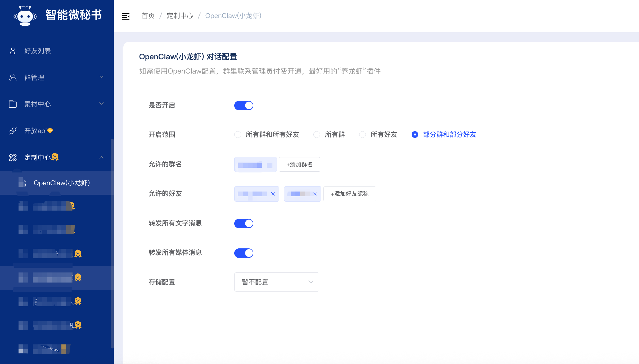Toggle the 是否开启 switch
The image size is (639, 364).
coord(244,106)
